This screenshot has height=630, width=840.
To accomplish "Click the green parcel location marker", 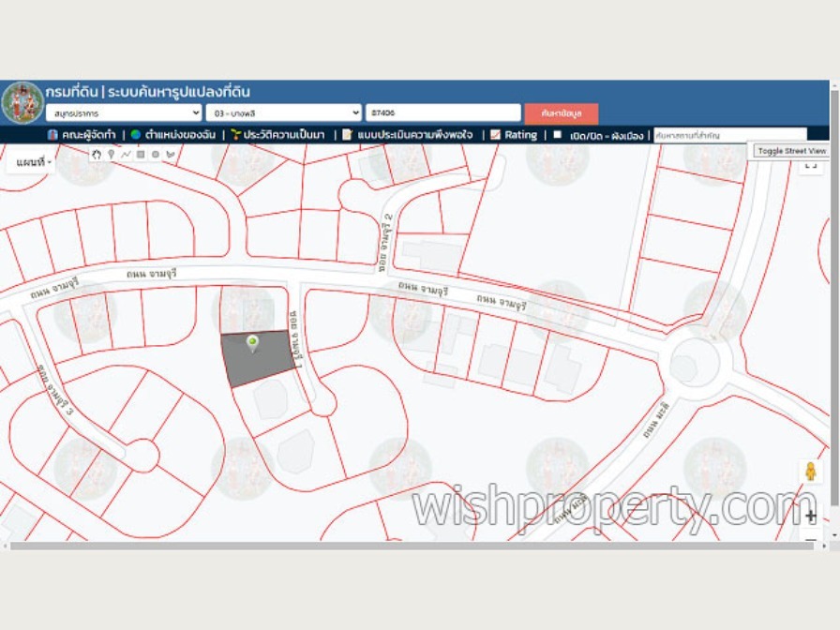I will pos(252,343).
